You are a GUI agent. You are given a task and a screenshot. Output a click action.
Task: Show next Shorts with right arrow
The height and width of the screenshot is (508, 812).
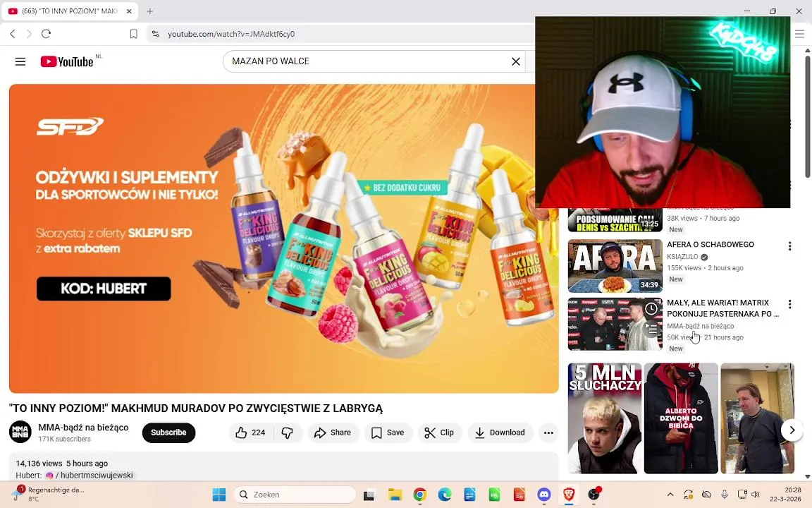click(792, 430)
